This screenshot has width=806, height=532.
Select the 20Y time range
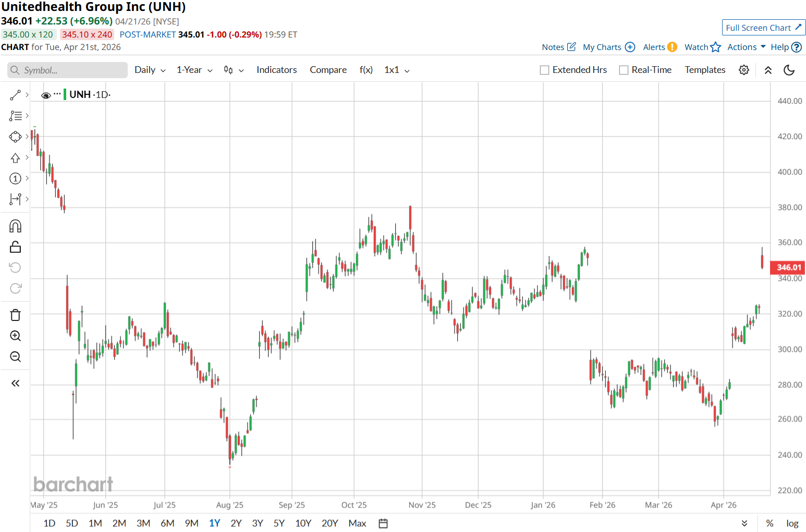pos(330,523)
